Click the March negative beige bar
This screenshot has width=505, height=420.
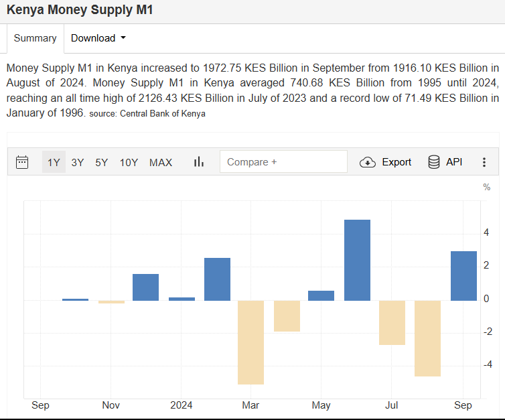(251, 342)
